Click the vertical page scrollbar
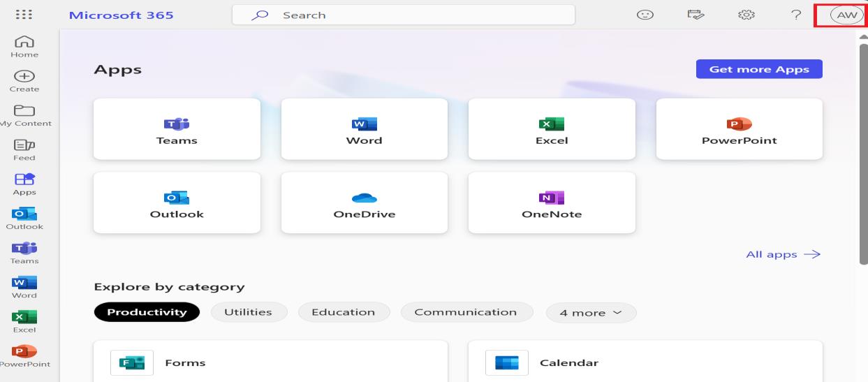The width and height of the screenshot is (868, 382). pos(863,154)
